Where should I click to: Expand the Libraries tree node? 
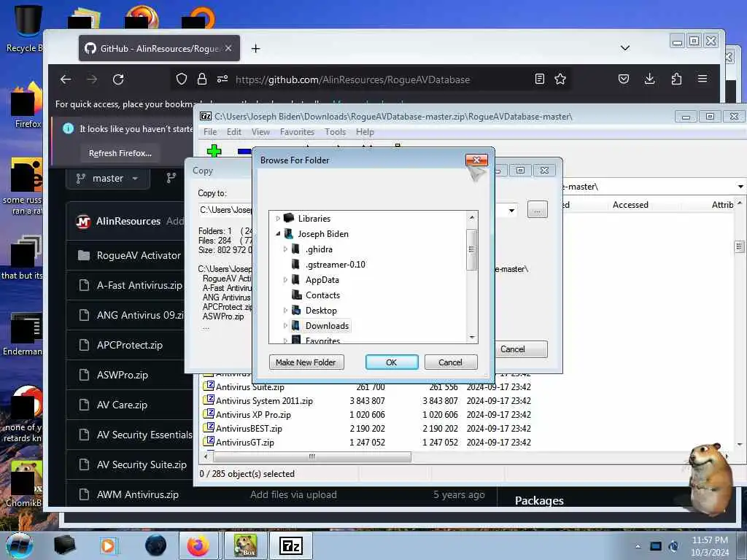point(278,219)
